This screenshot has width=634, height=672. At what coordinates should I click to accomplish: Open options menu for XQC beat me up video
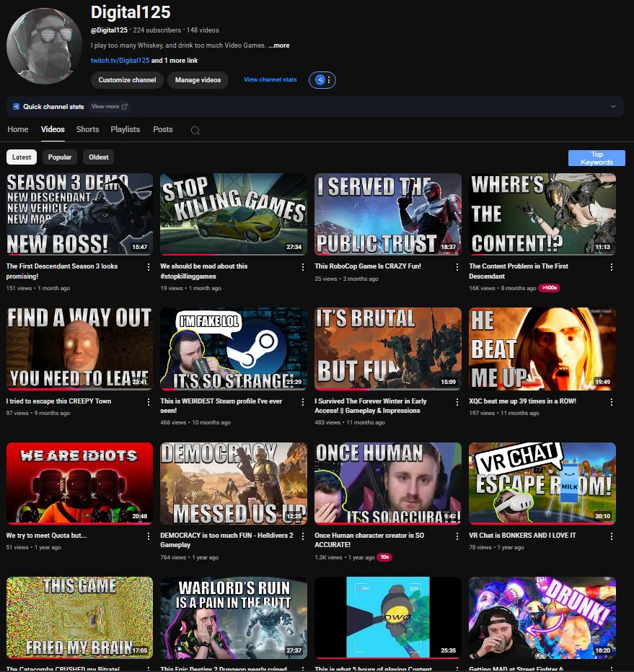[x=612, y=402]
